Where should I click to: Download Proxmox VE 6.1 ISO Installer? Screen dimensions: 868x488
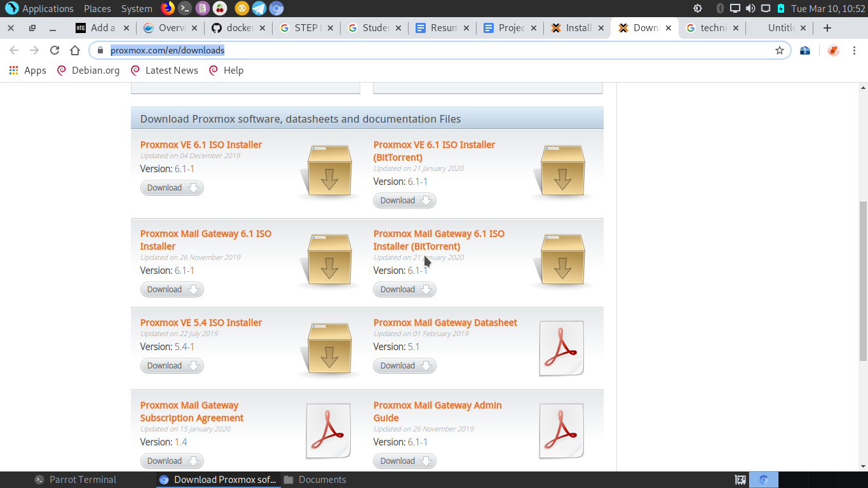pos(172,187)
